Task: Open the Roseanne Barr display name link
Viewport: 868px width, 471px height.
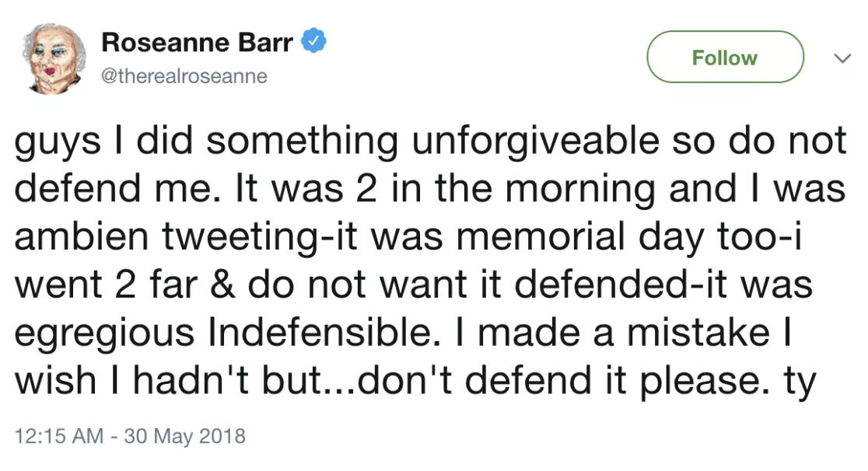Action: (198, 43)
